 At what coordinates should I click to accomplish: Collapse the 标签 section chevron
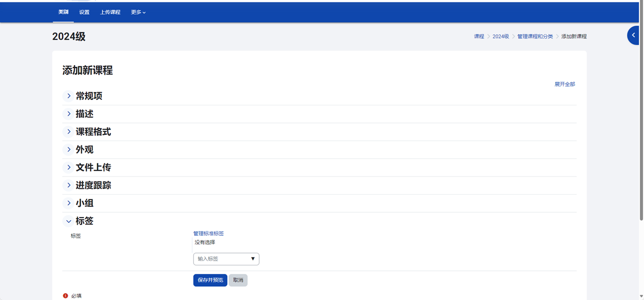point(69,221)
